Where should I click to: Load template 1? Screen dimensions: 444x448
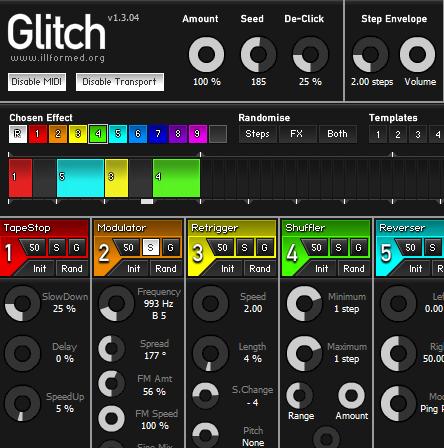pos(378,134)
